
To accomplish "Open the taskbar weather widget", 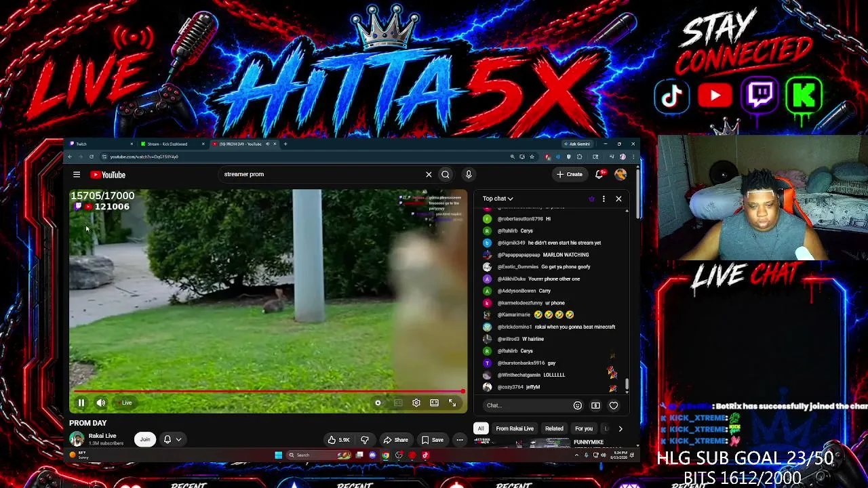I will tap(80, 455).
